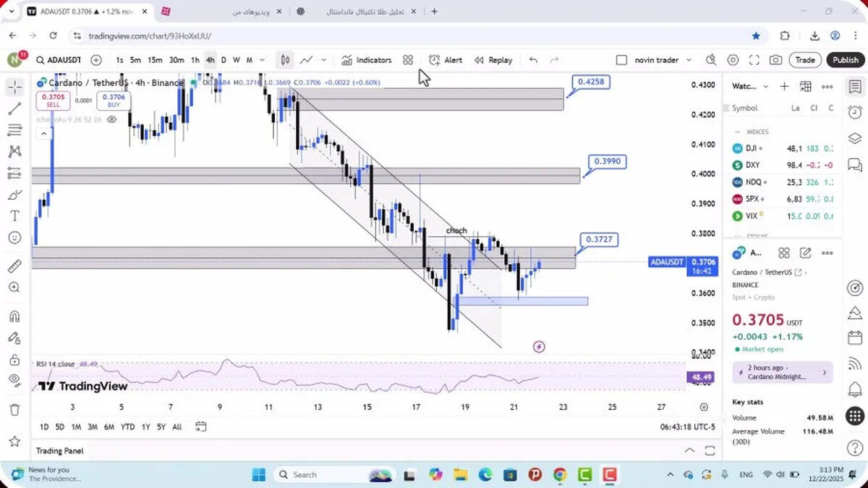Open the quick search icon

711,60
